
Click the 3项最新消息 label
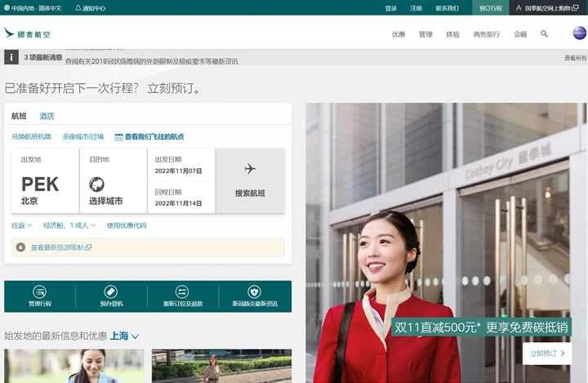[42, 57]
